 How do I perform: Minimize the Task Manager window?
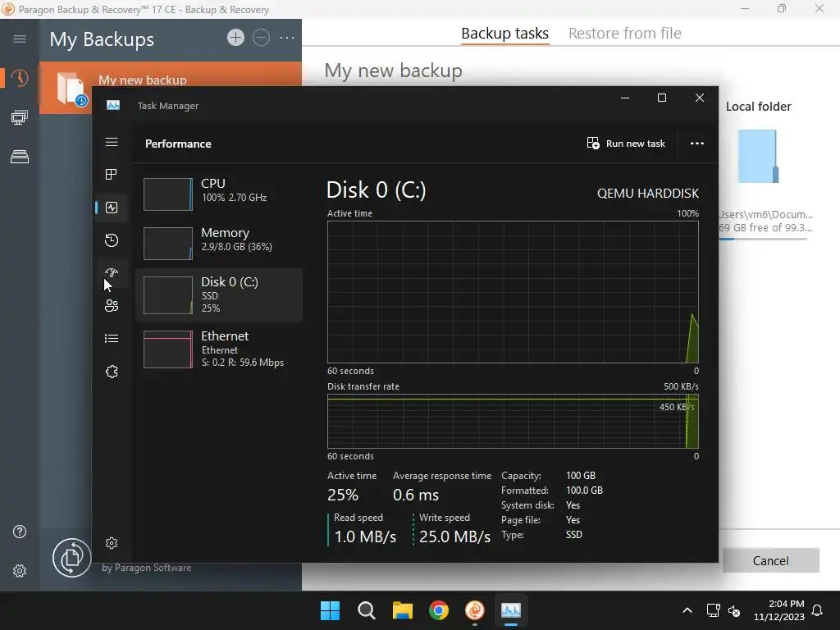624,98
